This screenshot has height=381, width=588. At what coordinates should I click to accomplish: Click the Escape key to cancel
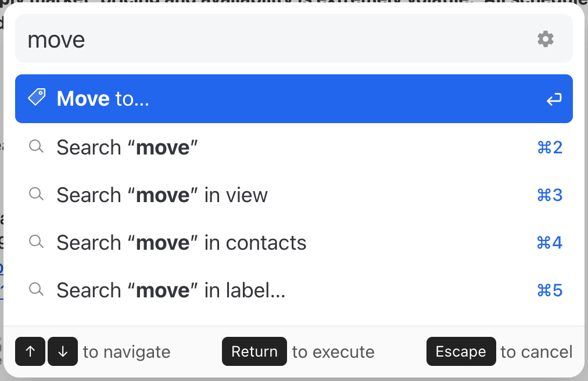tap(461, 351)
